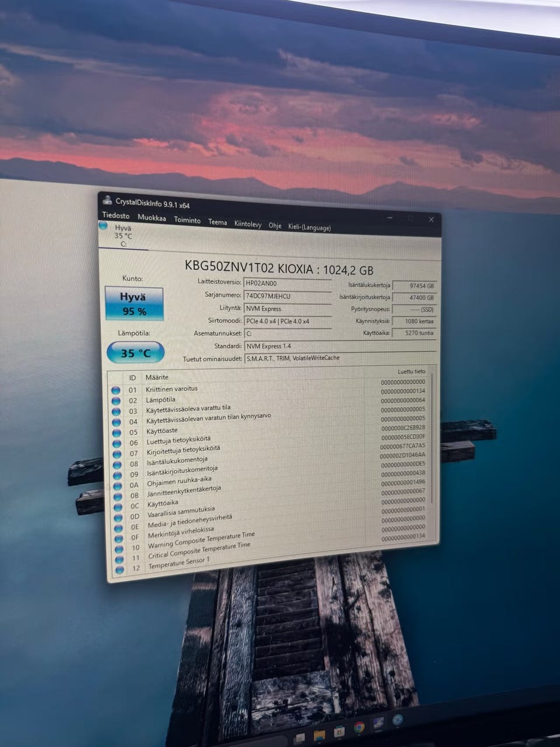This screenshot has height=747, width=560.
Task: Open the Tiedosto menu
Action: 116,215
